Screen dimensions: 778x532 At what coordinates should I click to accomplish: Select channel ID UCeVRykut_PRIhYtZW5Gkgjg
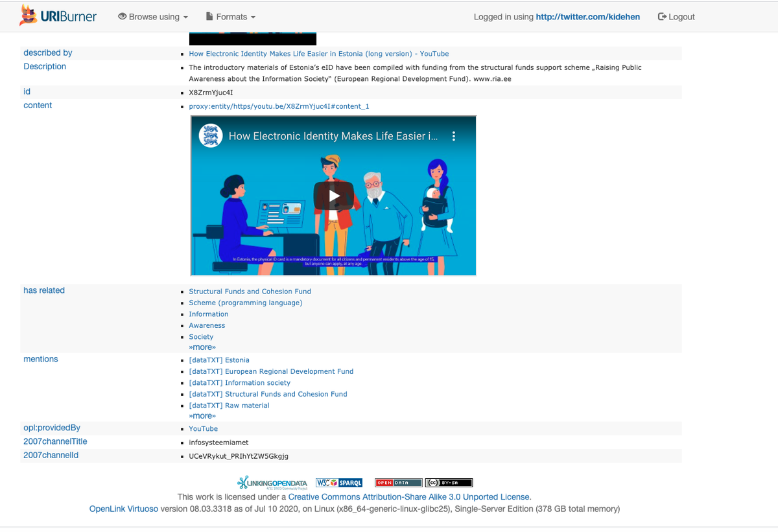239,456
